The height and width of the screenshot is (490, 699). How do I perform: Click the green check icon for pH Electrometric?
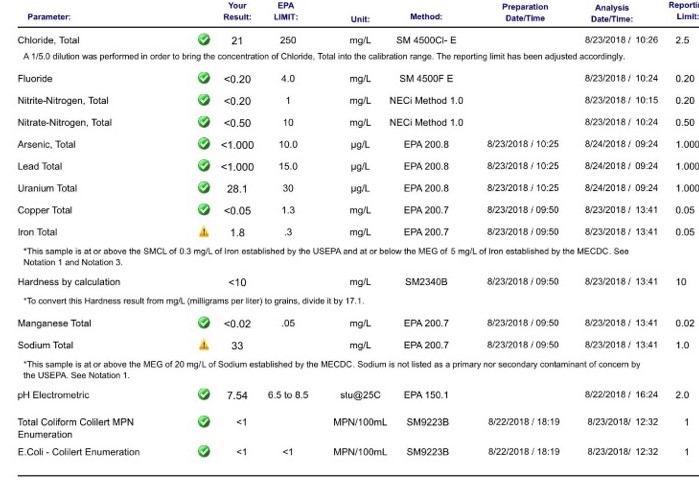pyautogui.click(x=204, y=394)
